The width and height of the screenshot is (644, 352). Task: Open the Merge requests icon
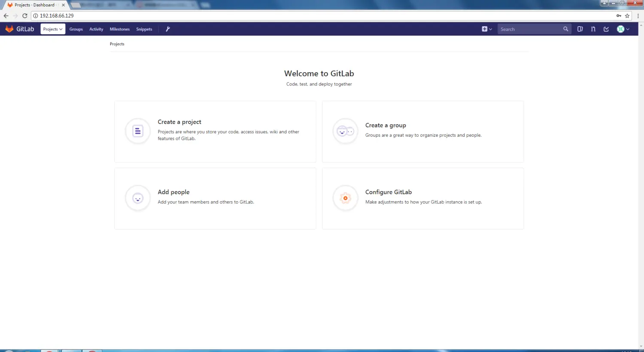pos(593,29)
